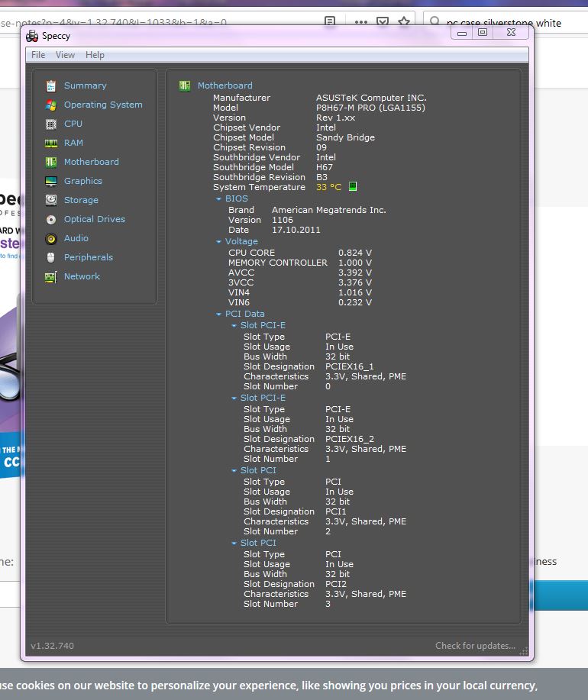Click the Southbridge Model H67 value

tap(324, 167)
